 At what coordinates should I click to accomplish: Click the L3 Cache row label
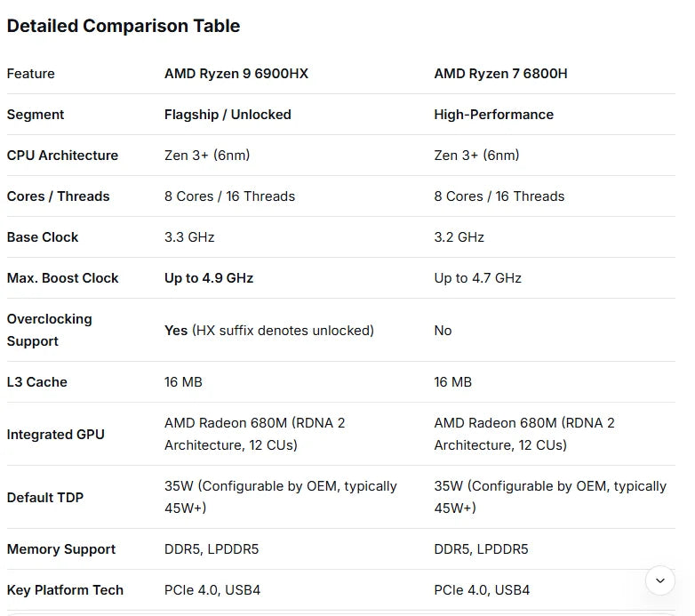tap(36, 382)
